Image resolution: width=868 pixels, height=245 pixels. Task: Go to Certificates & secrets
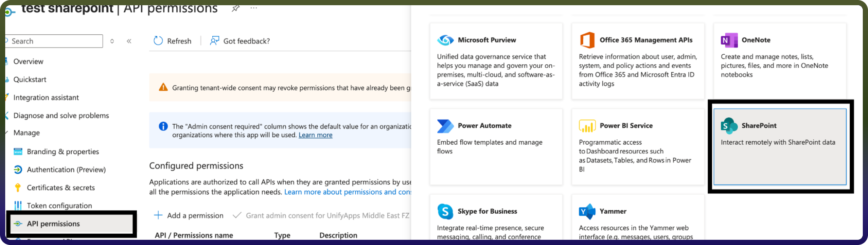click(61, 188)
